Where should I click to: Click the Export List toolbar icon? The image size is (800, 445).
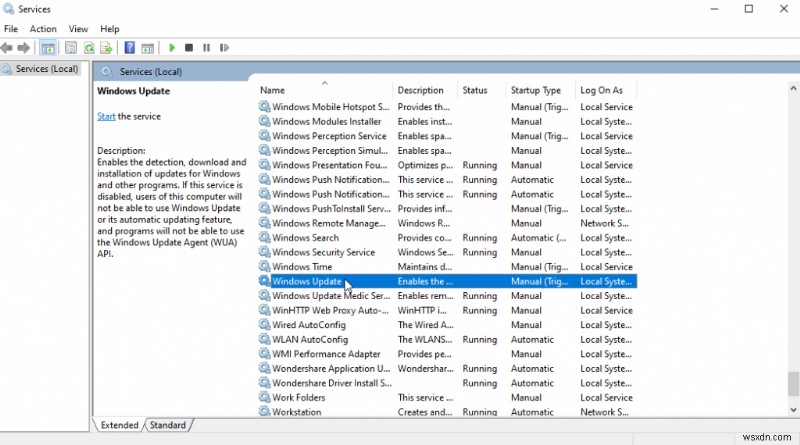click(x=106, y=48)
